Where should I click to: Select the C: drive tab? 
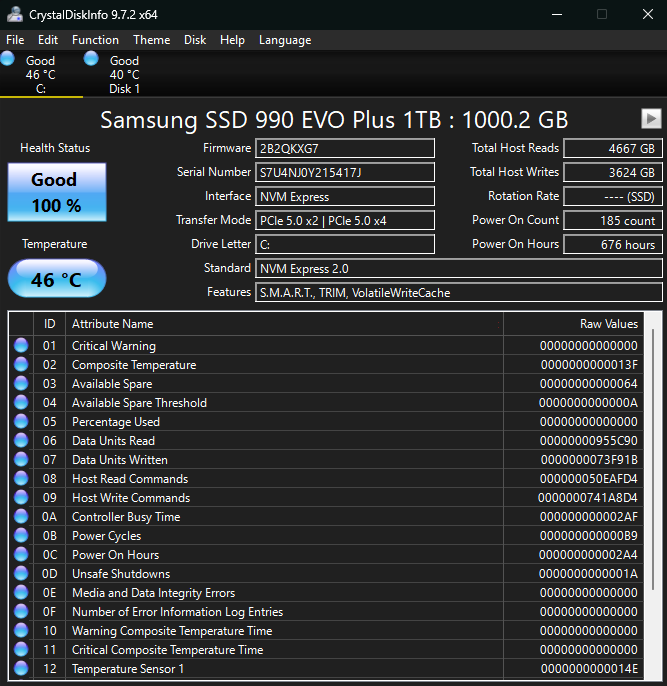click(41, 74)
